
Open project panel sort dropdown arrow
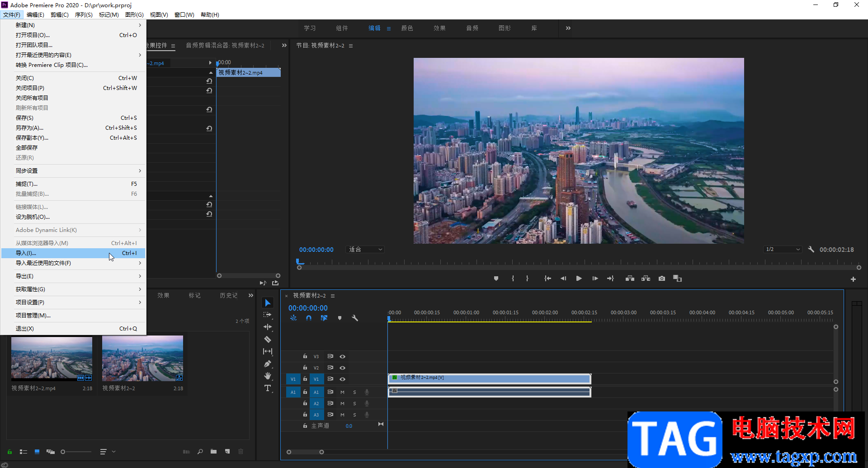point(114,451)
